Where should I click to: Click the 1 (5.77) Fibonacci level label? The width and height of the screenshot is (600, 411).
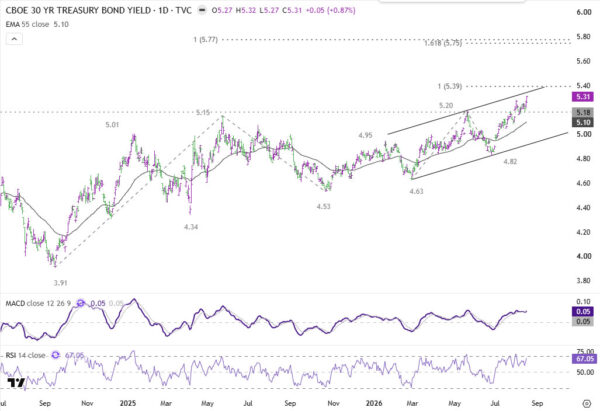pos(205,39)
